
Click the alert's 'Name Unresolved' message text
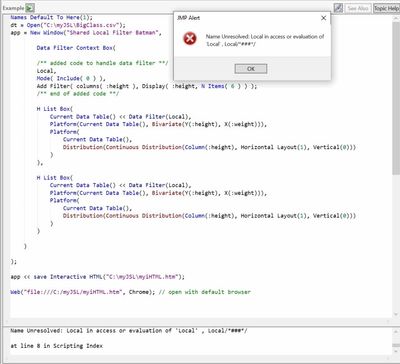265,40
